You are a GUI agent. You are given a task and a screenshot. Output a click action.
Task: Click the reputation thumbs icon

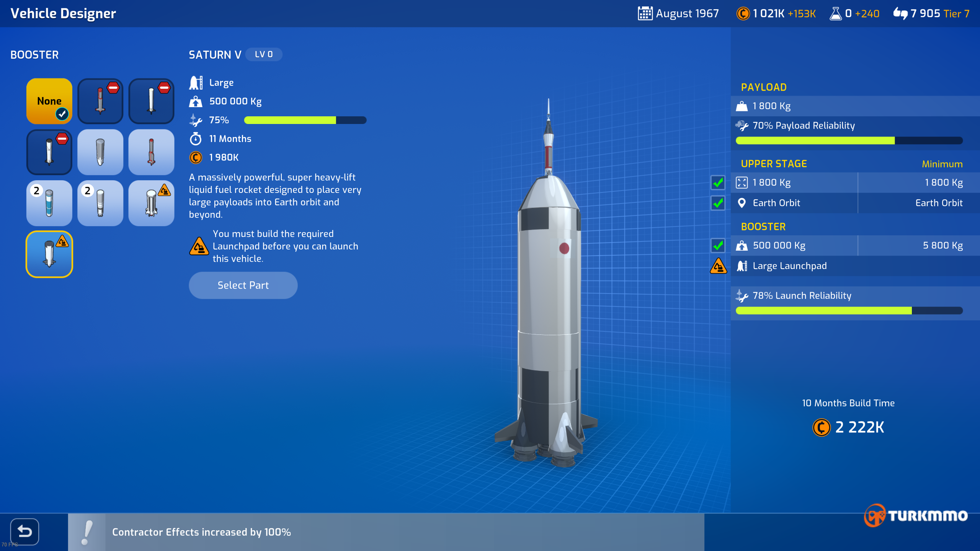tap(900, 13)
